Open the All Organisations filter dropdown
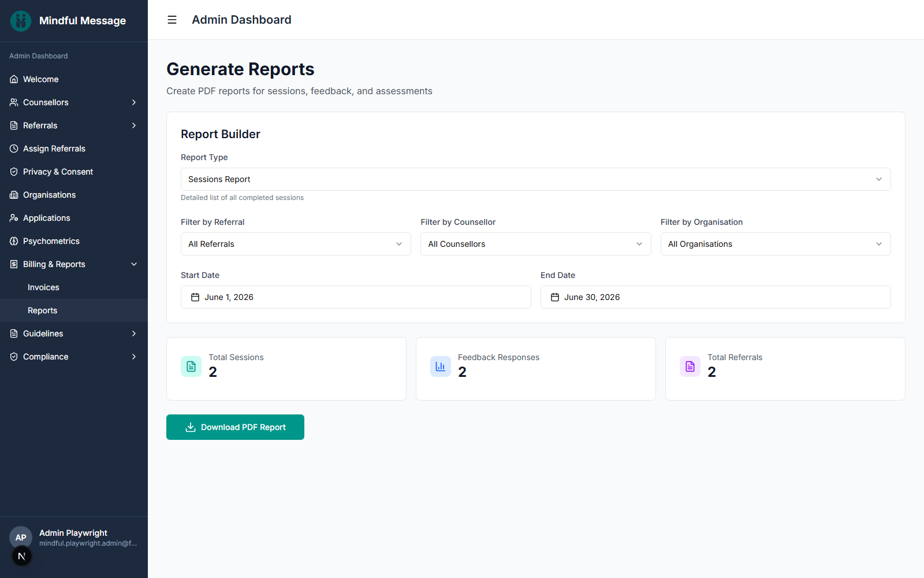Image resolution: width=924 pixels, height=578 pixels. click(x=776, y=244)
